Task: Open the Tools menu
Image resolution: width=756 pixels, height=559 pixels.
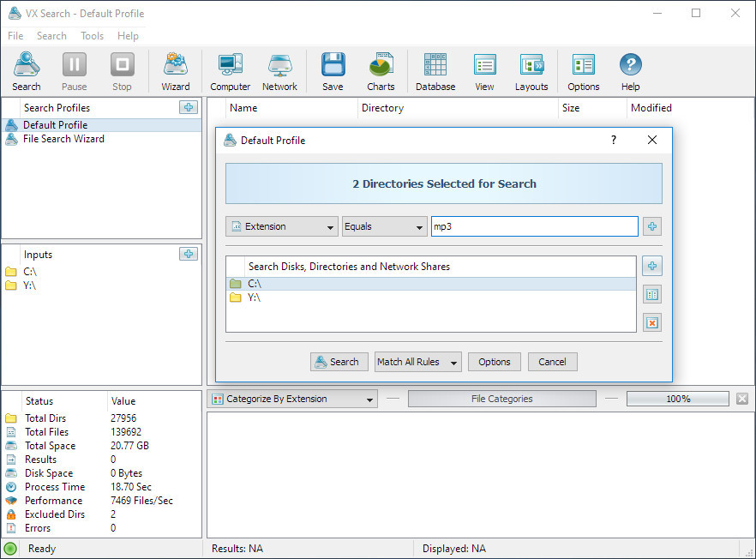Action: click(x=92, y=36)
